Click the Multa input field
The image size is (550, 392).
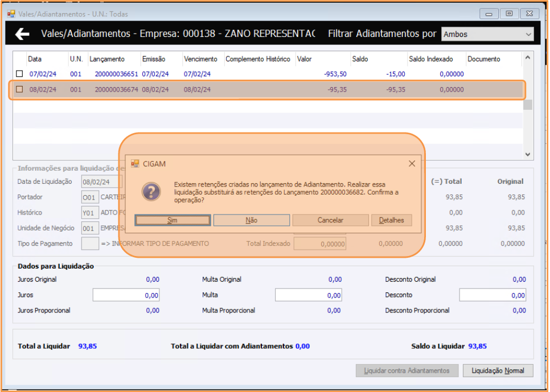[x=309, y=295]
